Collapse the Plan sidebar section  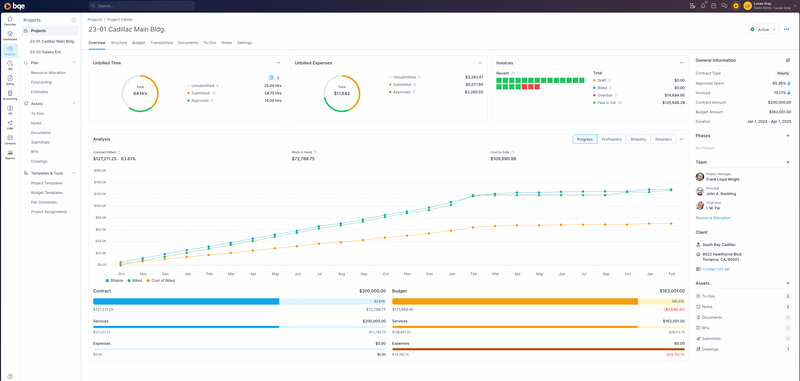[74, 63]
